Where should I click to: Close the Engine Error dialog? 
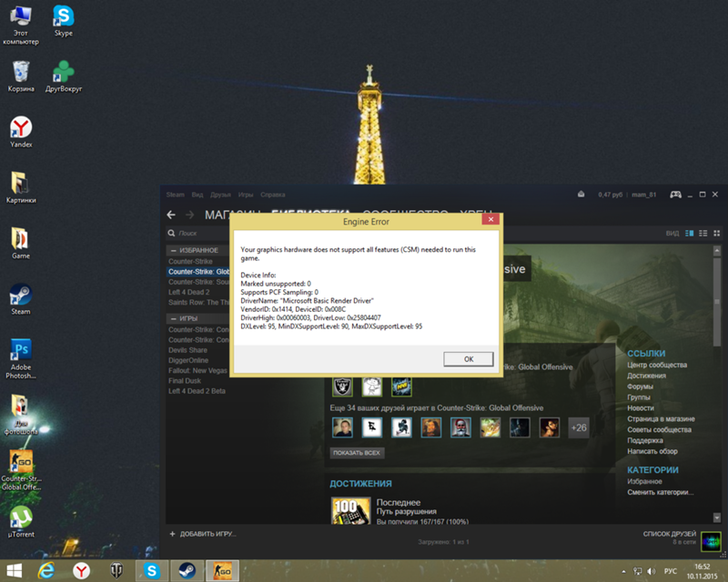tap(490, 219)
